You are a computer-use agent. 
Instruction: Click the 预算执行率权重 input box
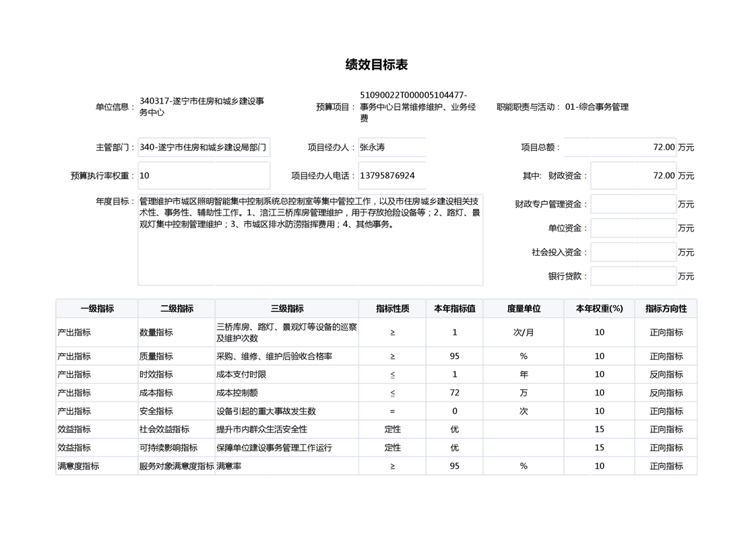(203, 176)
